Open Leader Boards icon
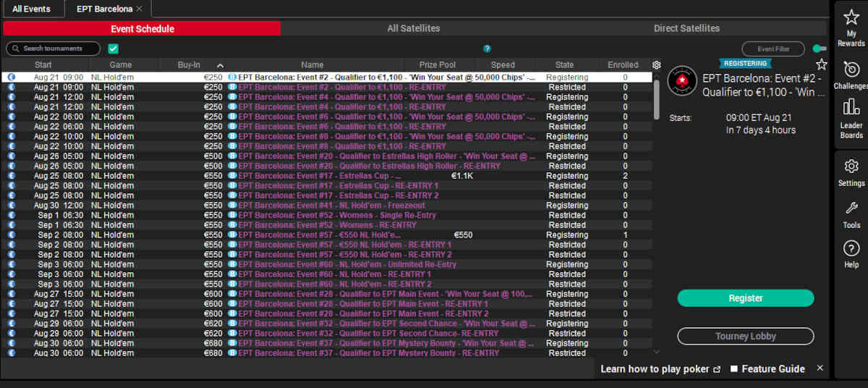Screen dimensions: 868x388 pyautogui.click(x=851, y=107)
